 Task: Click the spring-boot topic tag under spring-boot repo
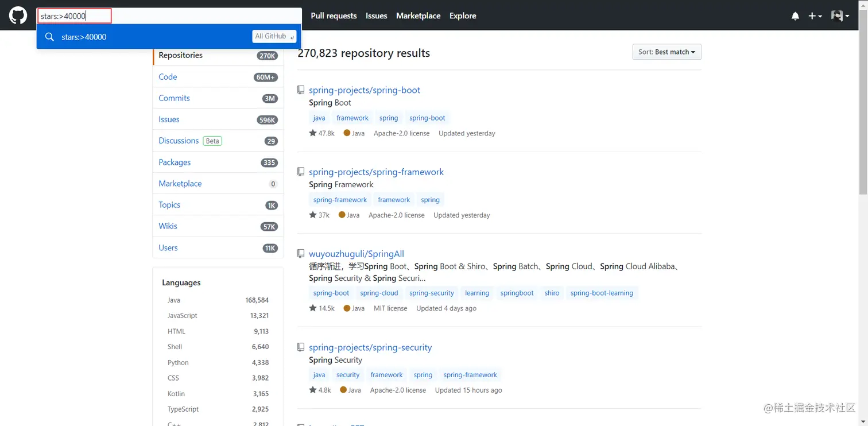pyautogui.click(x=427, y=118)
